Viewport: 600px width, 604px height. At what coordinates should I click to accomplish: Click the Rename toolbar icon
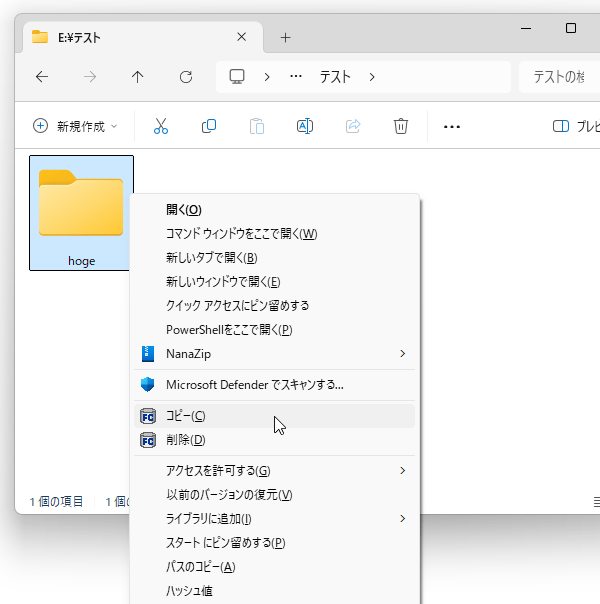coord(305,126)
